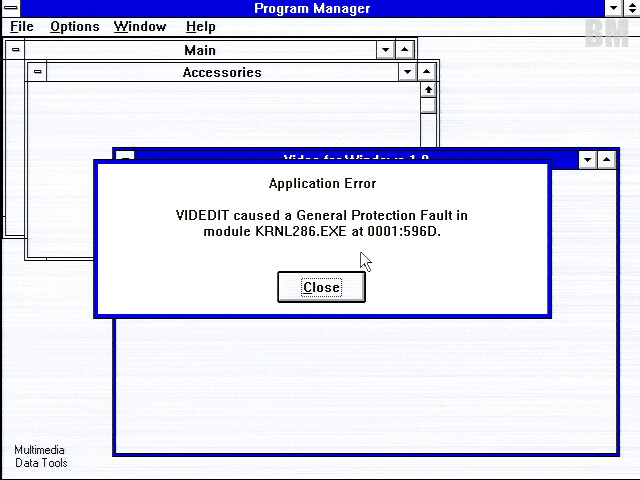Close the Application Error dialog

pos(321,287)
